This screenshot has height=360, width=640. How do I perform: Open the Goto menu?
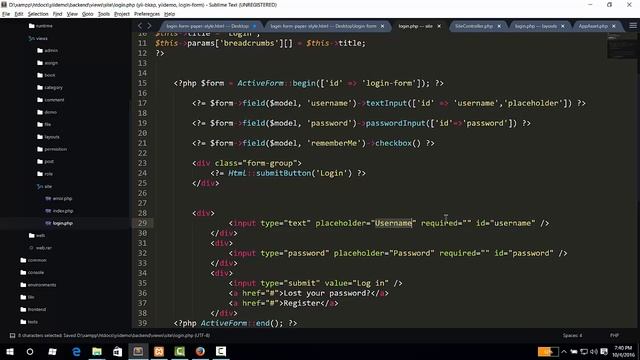[x=87, y=14]
